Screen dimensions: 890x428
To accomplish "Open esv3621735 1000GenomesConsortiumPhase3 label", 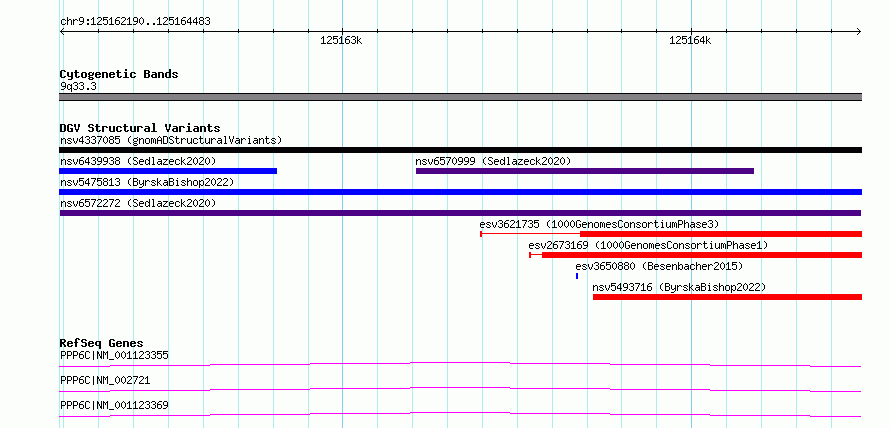I will pos(599,224).
